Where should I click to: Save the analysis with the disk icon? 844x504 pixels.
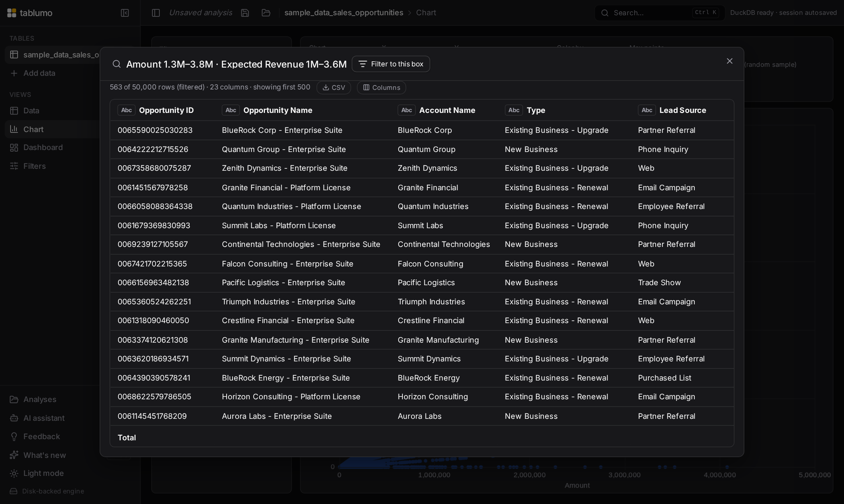pos(245,13)
